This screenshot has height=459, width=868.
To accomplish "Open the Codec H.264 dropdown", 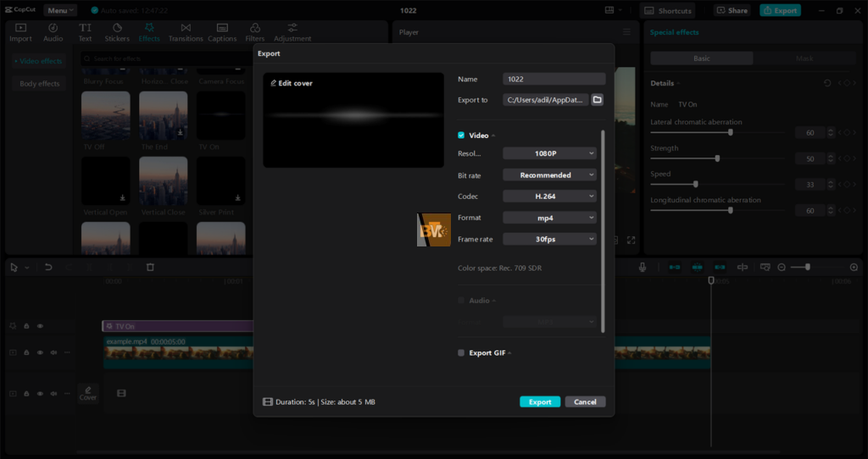I will pos(549,196).
